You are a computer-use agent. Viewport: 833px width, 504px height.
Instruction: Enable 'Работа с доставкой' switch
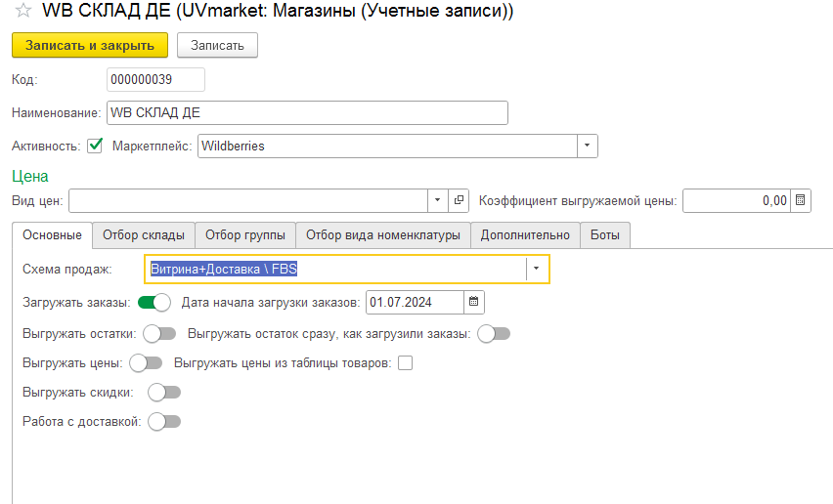tap(164, 422)
